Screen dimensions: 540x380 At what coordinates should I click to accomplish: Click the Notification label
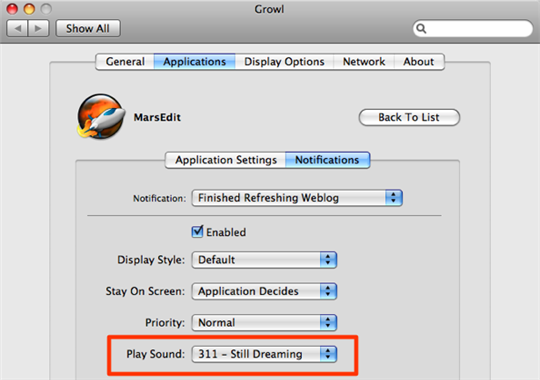[159, 199]
